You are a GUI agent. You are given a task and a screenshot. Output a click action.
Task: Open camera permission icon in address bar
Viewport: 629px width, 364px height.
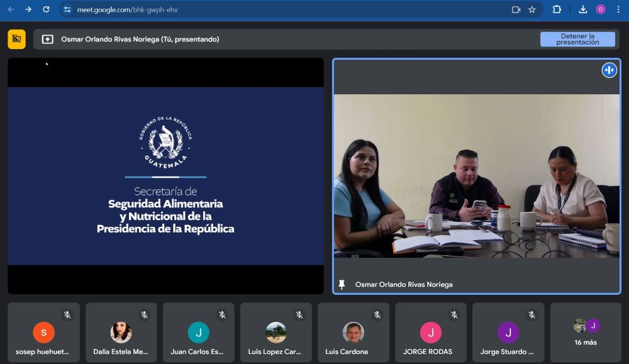point(516,9)
